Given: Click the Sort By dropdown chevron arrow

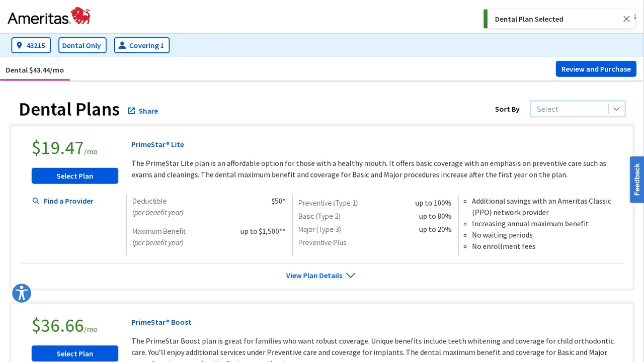Looking at the screenshot, I should tap(616, 109).
